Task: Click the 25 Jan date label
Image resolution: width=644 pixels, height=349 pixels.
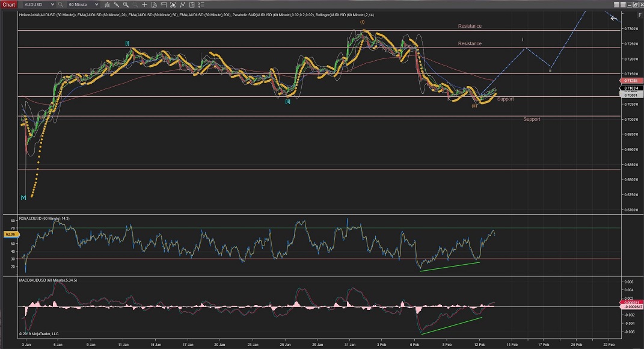Action: point(285,344)
